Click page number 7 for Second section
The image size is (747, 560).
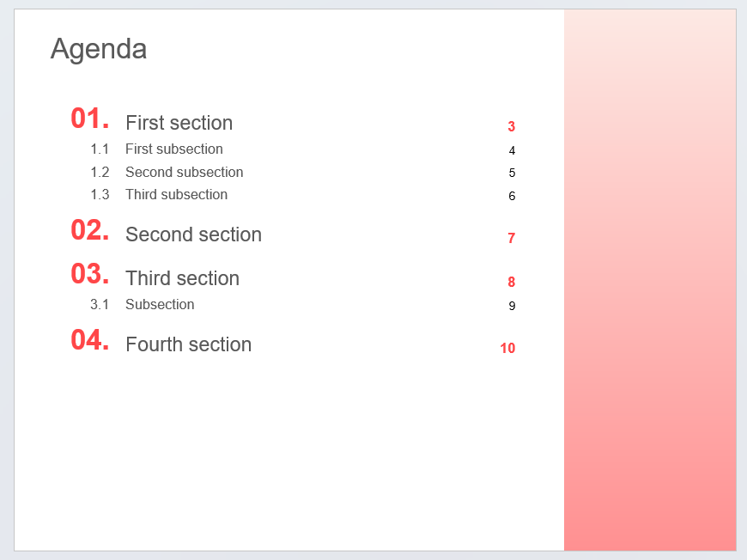(511, 238)
